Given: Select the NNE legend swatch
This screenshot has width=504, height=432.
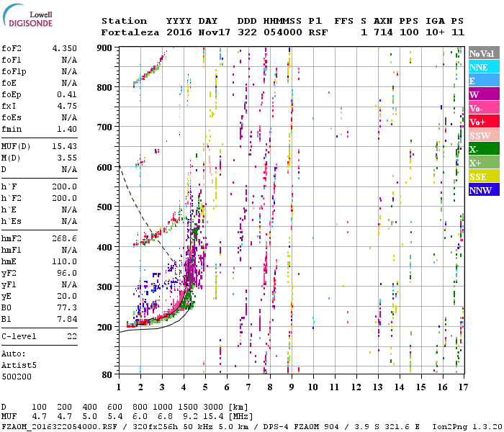Looking at the screenshot, I should coord(484,66).
